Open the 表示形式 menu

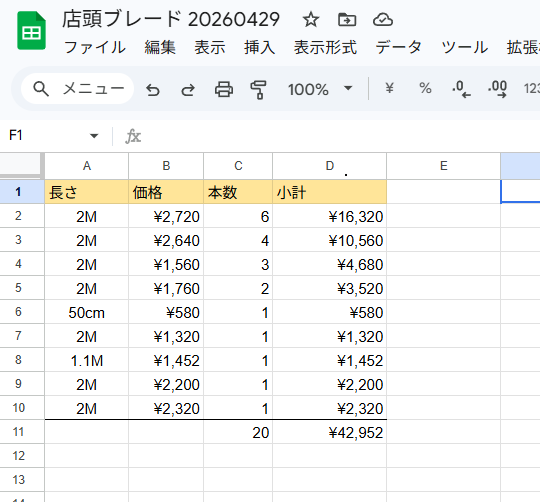coord(325,48)
